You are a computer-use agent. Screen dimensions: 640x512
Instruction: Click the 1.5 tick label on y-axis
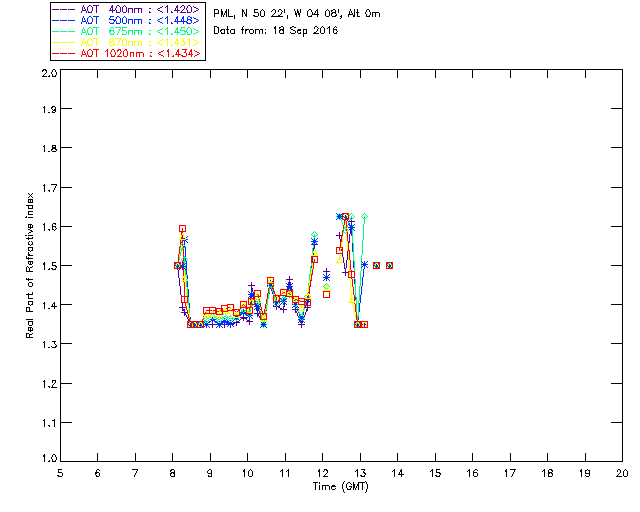47,266
